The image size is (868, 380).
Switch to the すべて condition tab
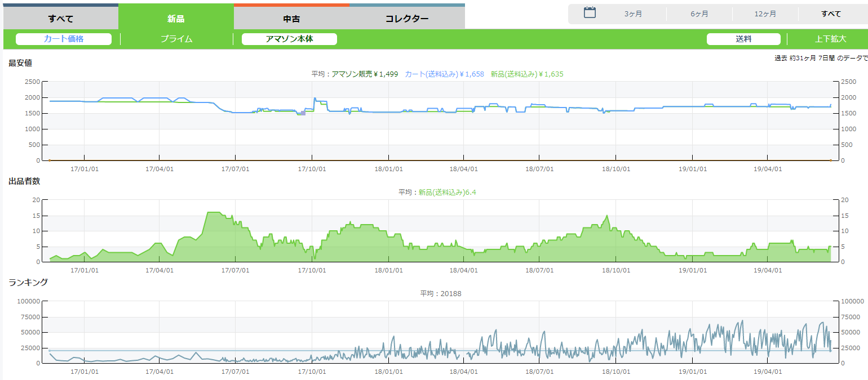[61, 18]
